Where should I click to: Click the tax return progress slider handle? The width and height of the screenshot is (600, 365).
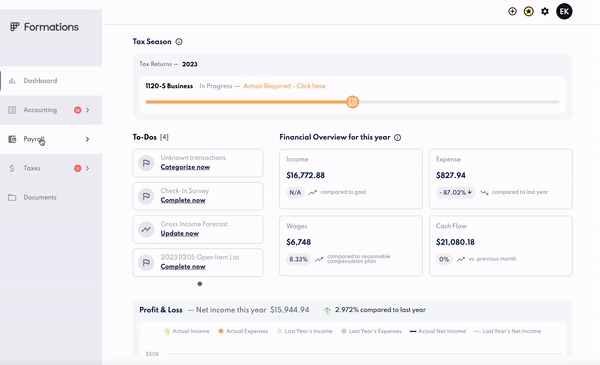[352, 102]
